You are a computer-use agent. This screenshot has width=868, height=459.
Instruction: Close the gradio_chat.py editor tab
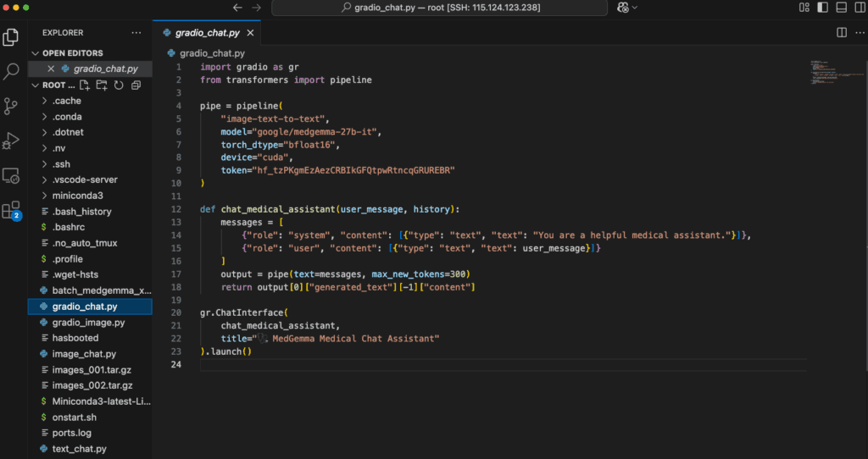pyautogui.click(x=250, y=33)
